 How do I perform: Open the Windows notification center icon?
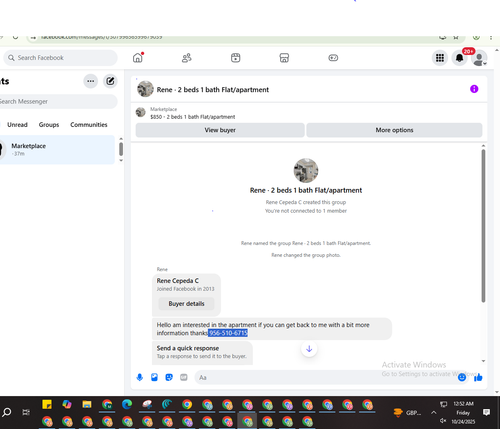[x=486, y=412]
